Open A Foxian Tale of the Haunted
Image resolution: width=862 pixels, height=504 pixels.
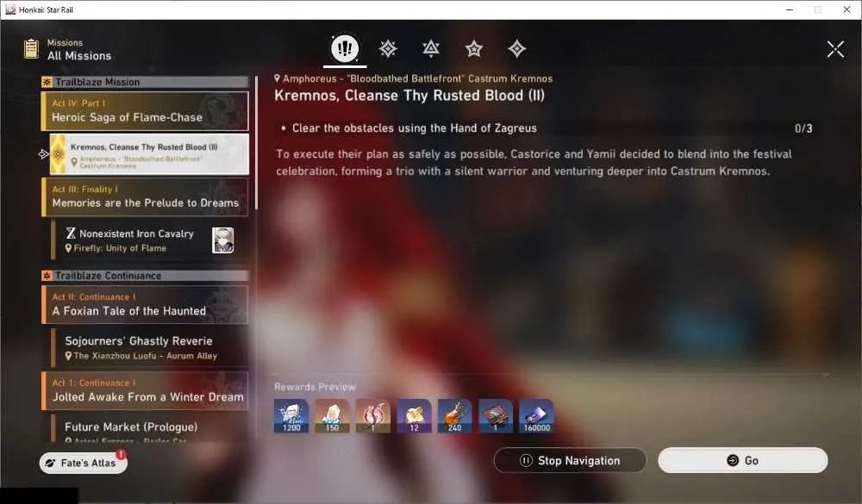tap(145, 305)
